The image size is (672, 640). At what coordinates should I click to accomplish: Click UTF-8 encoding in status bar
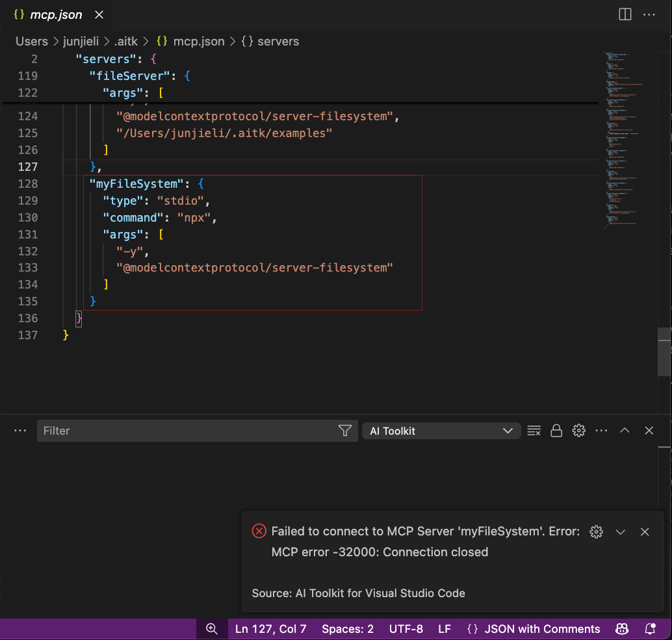[406, 628]
